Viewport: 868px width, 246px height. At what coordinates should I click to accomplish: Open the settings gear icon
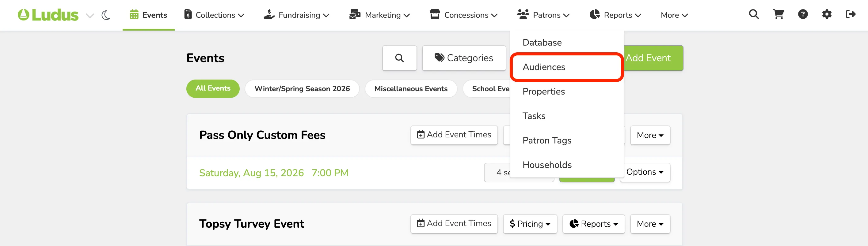[x=827, y=14]
